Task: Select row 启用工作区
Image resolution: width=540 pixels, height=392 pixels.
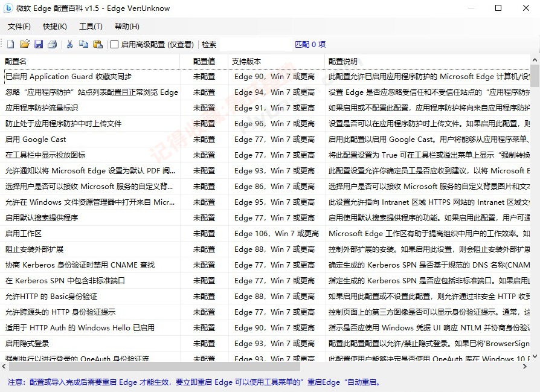Action: coord(265,234)
